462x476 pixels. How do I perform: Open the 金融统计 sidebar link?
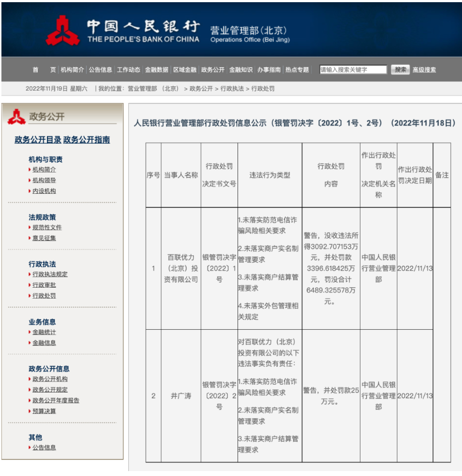pyautogui.click(x=44, y=332)
